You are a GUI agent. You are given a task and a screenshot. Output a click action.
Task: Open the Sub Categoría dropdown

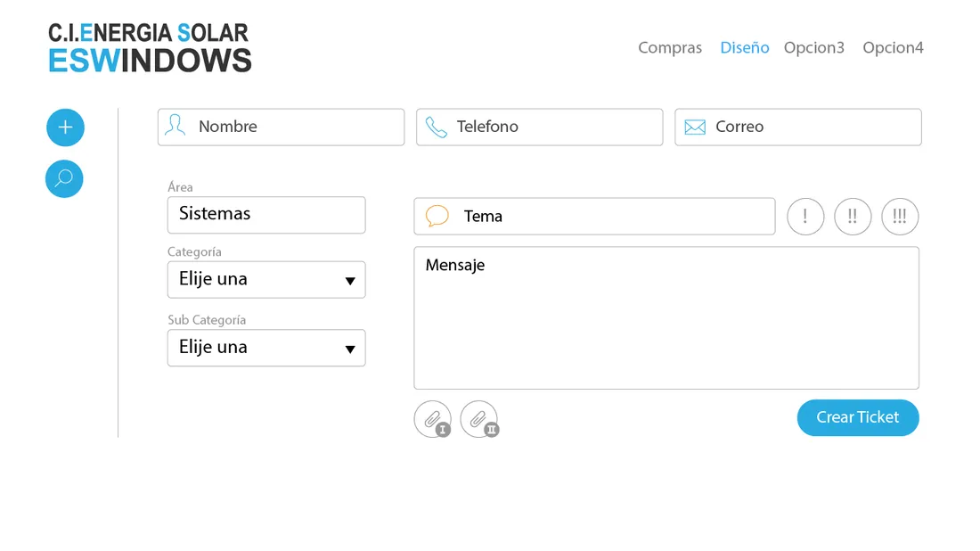click(266, 348)
